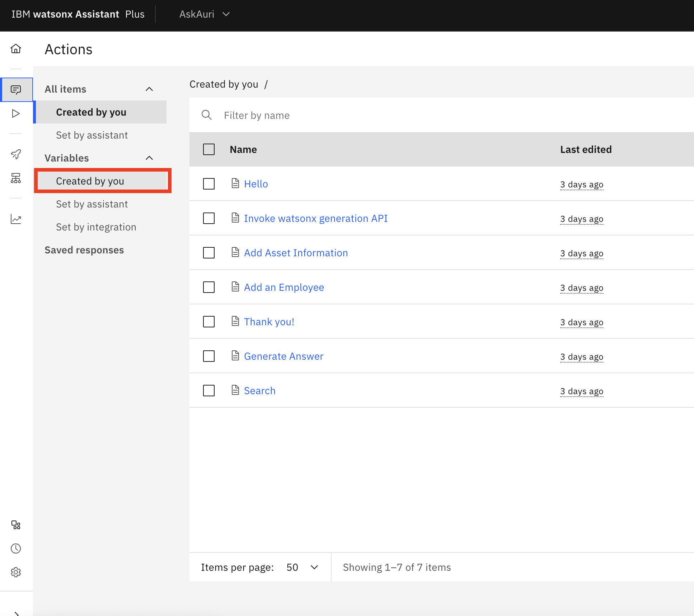694x616 pixels.
Task: Open the Preview play icon in the sidebar
Action: point(16,113)
